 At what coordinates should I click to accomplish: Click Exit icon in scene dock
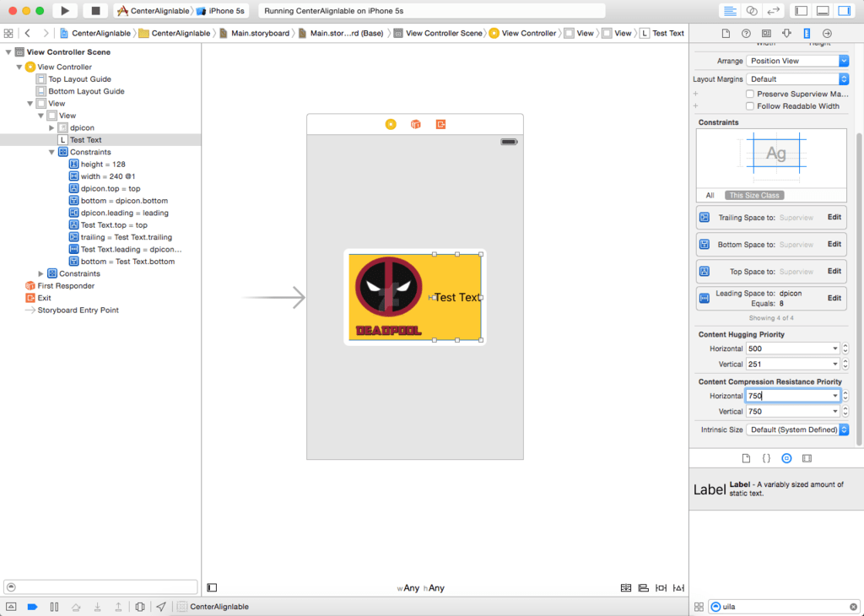pyautogui.click(x=440, y=125)
